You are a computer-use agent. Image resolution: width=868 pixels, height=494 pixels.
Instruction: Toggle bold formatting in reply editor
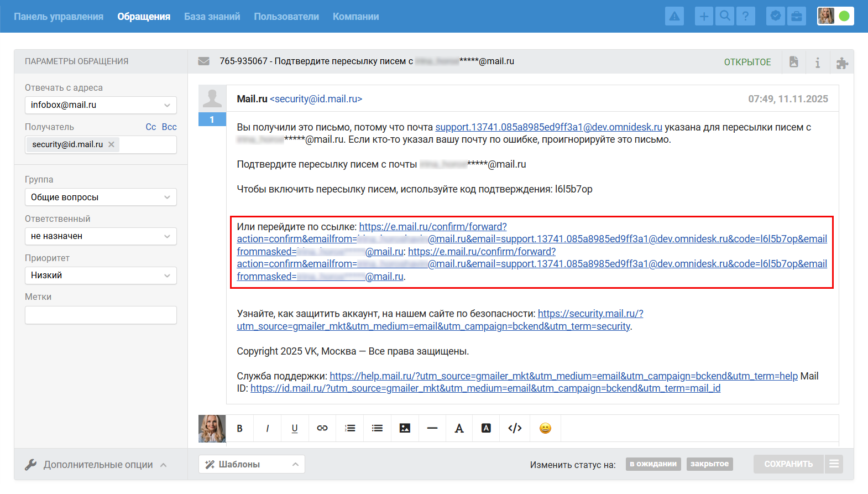point(240,428)
